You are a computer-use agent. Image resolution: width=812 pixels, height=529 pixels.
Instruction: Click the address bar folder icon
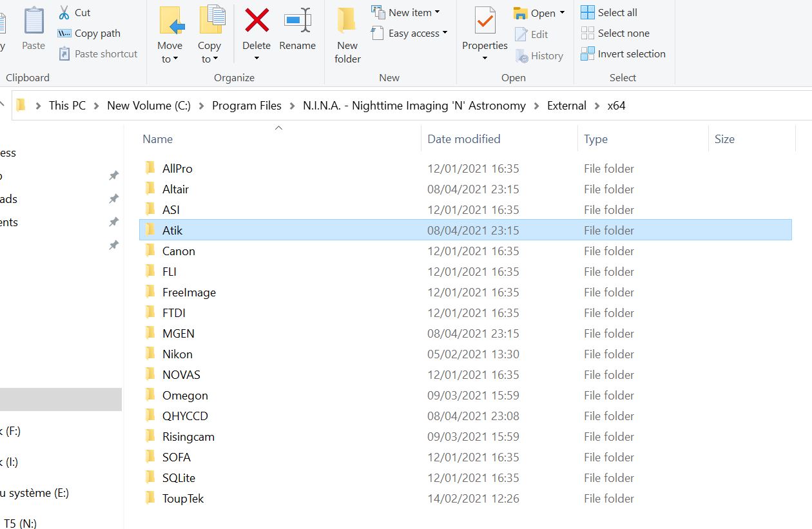pyautogui.click(x=21, y=105)
